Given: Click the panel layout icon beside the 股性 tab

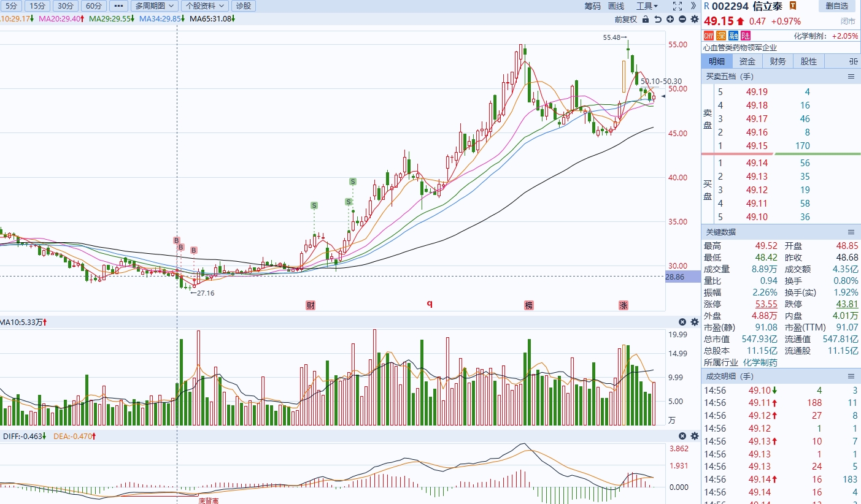Looking at the screenshot, I should point(852,61).
